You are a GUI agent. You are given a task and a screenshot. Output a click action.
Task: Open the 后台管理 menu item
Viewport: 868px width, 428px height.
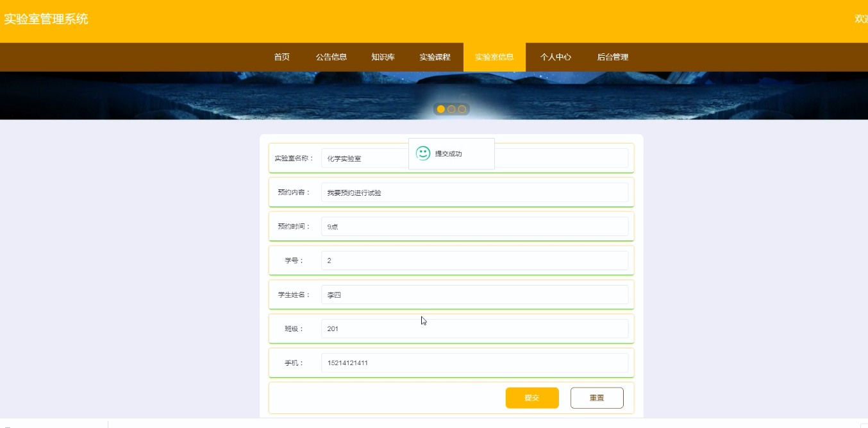tap(613, 57)
